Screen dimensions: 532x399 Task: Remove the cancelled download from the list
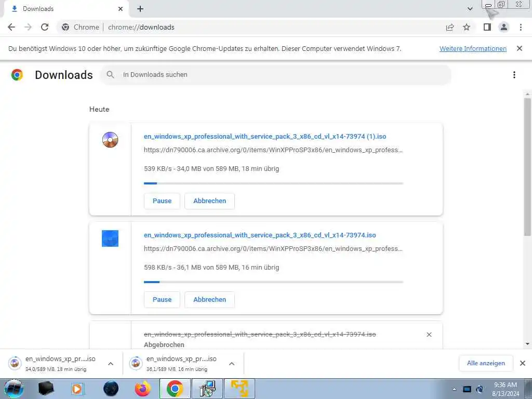[429, 335]
